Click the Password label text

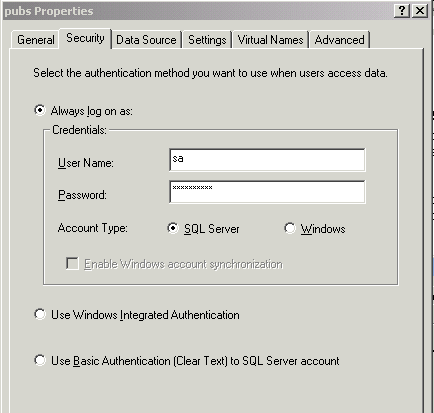pos(82,195)
